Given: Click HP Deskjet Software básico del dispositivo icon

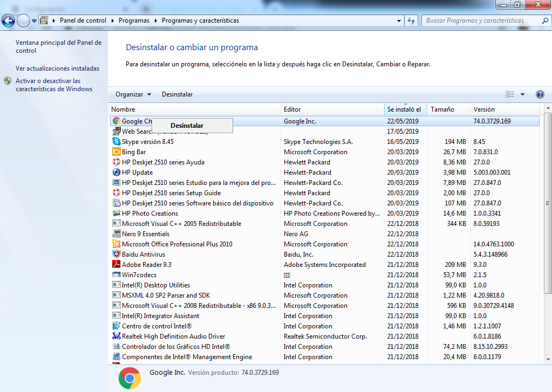Looking at the screenshot, I should pyautogui.click(x=116, y=203).
